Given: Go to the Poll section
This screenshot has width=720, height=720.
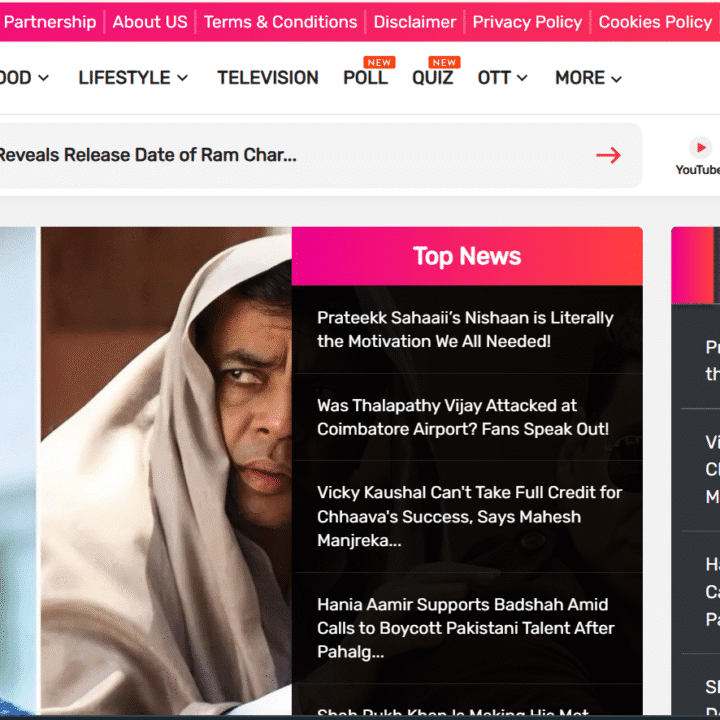Looking at the screenshot, I should pos(365,78).
